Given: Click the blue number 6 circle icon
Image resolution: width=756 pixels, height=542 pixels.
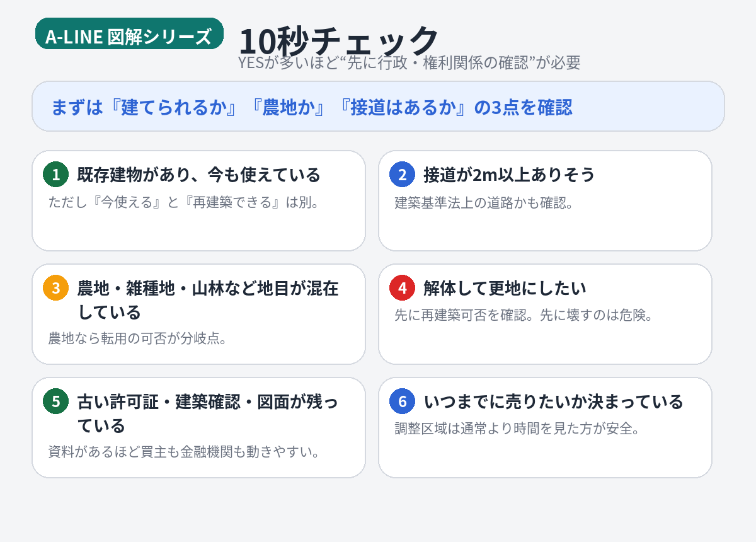Looking at the screenshot, I should (x=402, y=401).
